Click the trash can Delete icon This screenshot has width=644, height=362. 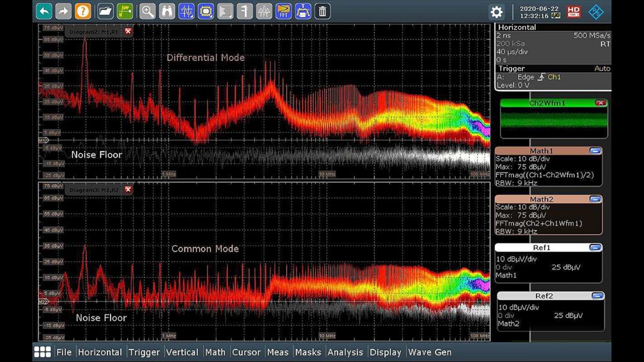click(322, 11)
